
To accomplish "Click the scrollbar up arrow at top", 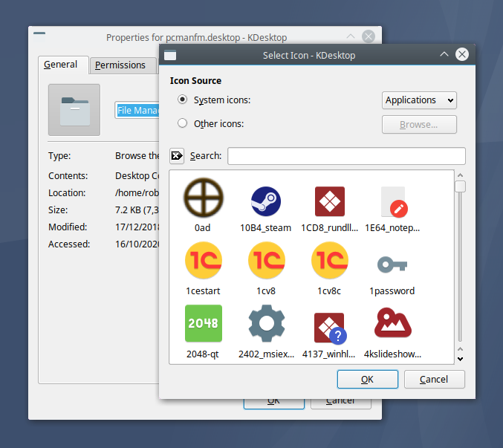I will pos(460,175).
